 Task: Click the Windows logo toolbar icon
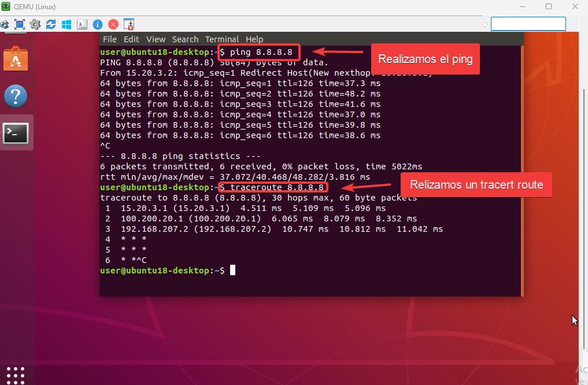point(66,24)
